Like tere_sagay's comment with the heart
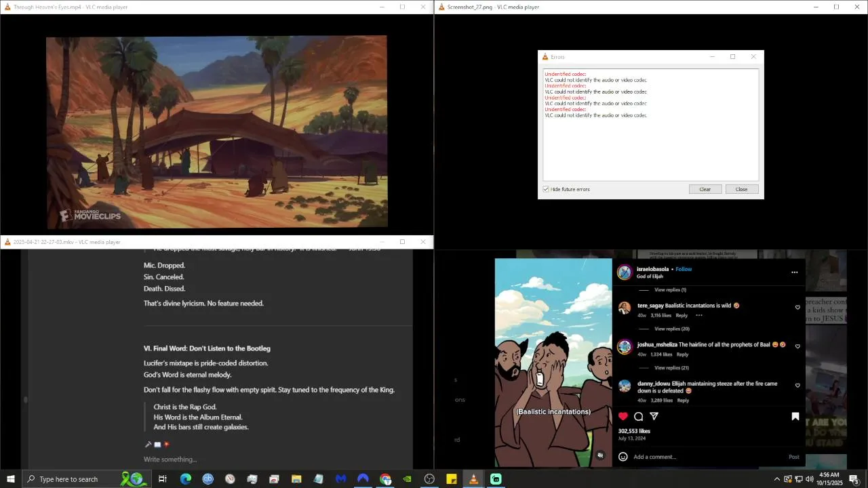868x488 pixels. click(797, 307)
